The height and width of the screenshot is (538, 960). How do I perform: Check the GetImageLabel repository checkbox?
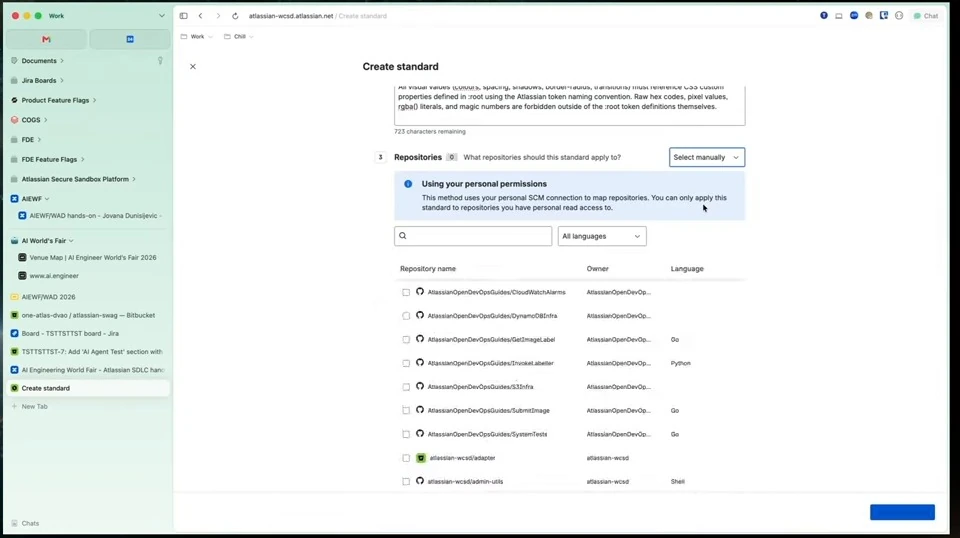(406, 340)
